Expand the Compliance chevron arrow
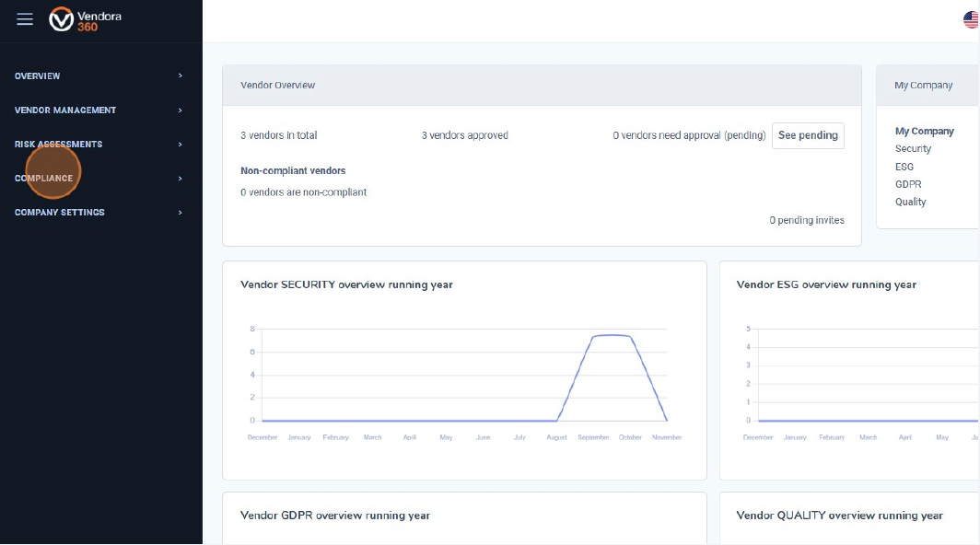The image size is (980, 545). click(181, 179)
